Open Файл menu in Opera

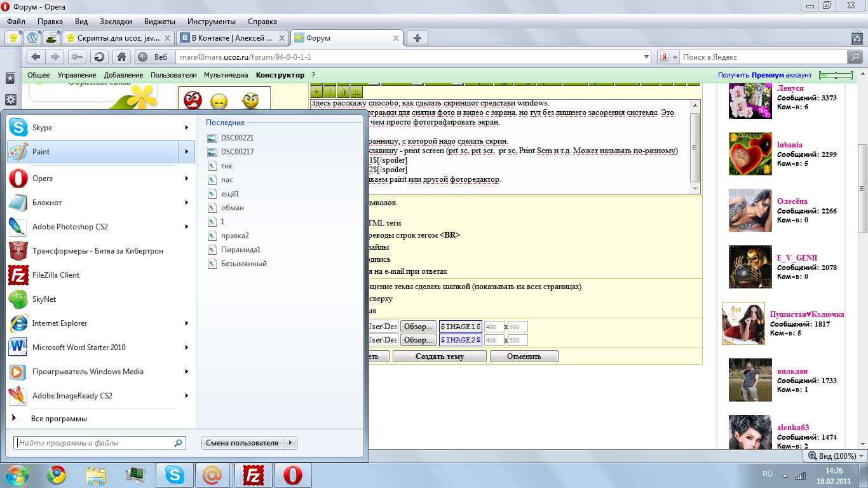16,22
